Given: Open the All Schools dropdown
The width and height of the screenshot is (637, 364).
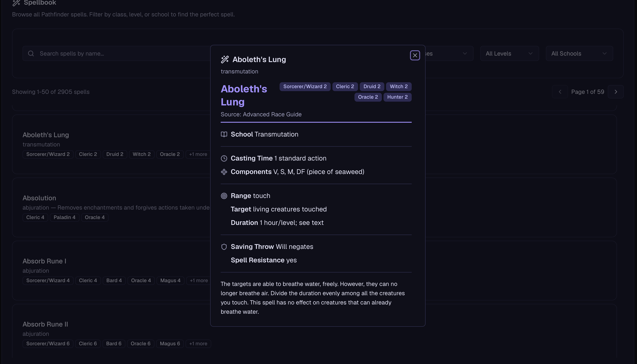Looking at the screenshot, I should pos(579,53).
